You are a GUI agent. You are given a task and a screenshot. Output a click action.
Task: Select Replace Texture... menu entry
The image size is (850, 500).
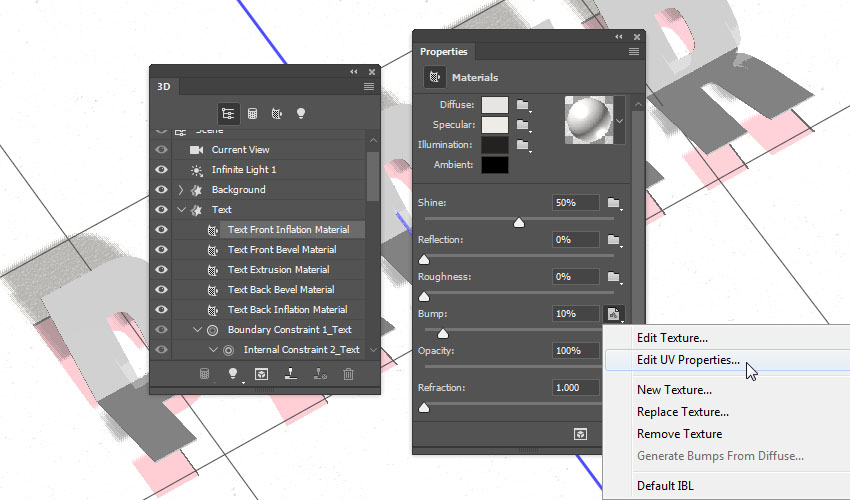point(682,412)
